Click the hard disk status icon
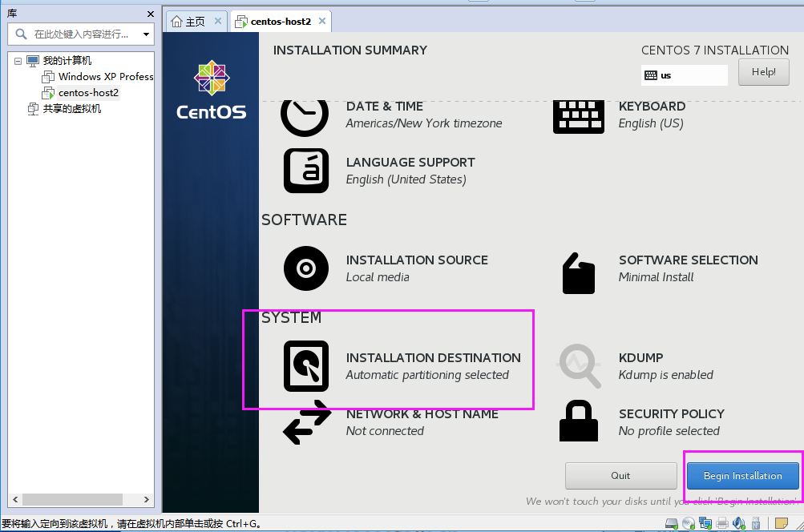Screen dimensions: 804x532 [671, 523]
